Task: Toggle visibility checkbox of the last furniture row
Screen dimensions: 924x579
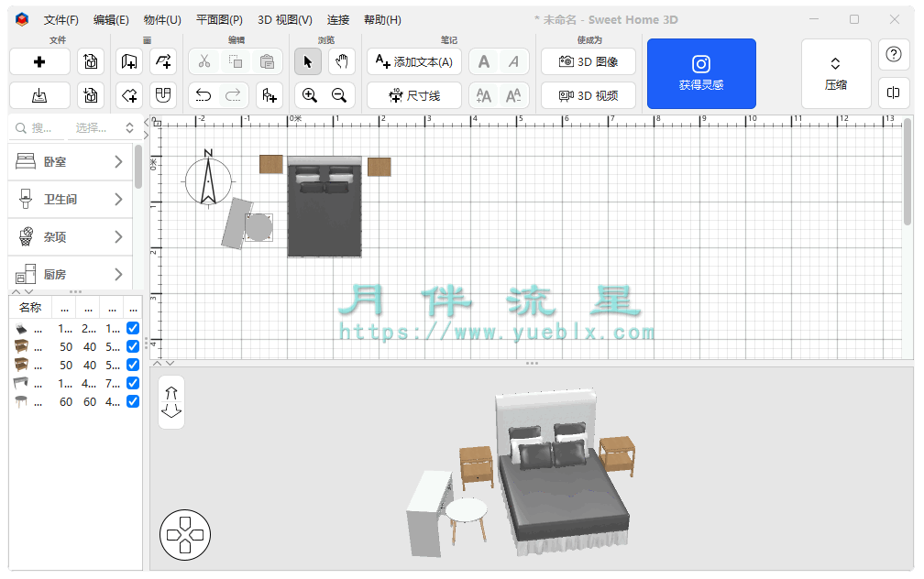Action: [x=133, y=401]
